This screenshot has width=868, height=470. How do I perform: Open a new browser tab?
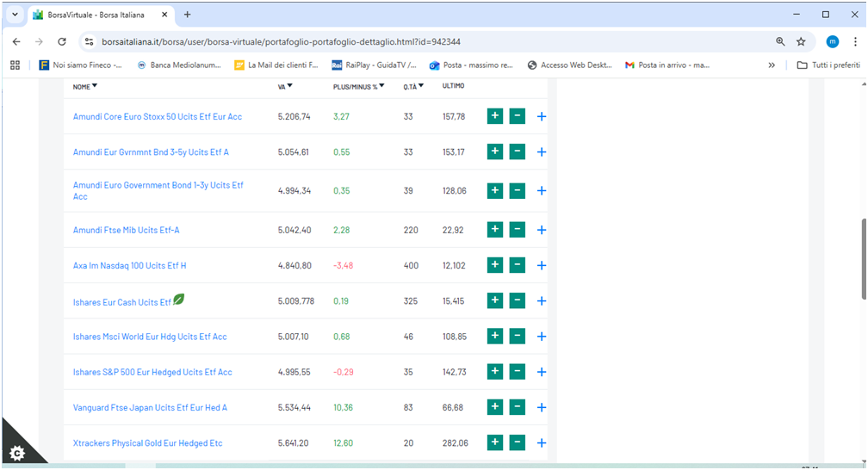tap(187, 15)
